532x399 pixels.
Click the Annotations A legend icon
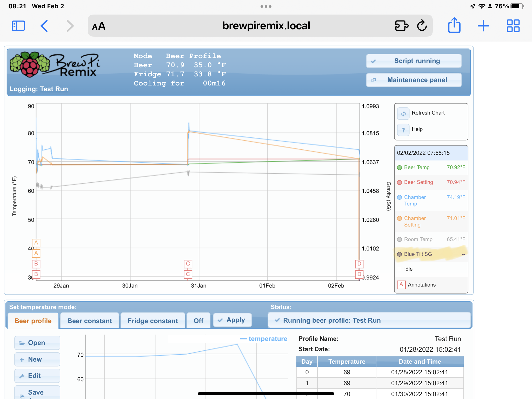[401, 285]
